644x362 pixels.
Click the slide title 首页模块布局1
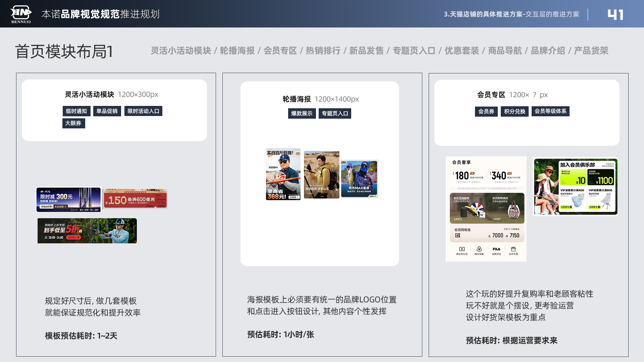[64, 52]
